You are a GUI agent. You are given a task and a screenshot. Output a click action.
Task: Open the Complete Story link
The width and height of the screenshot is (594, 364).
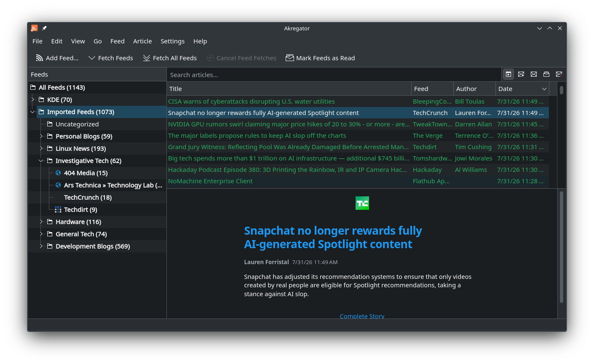[x=362, y=316]
